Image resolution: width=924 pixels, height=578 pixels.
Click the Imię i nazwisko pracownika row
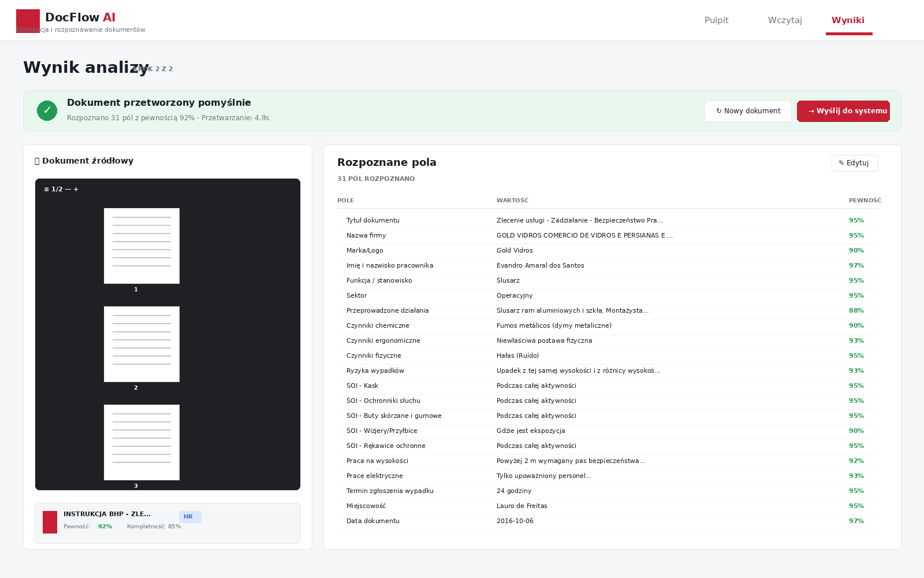tap(608, 266)
